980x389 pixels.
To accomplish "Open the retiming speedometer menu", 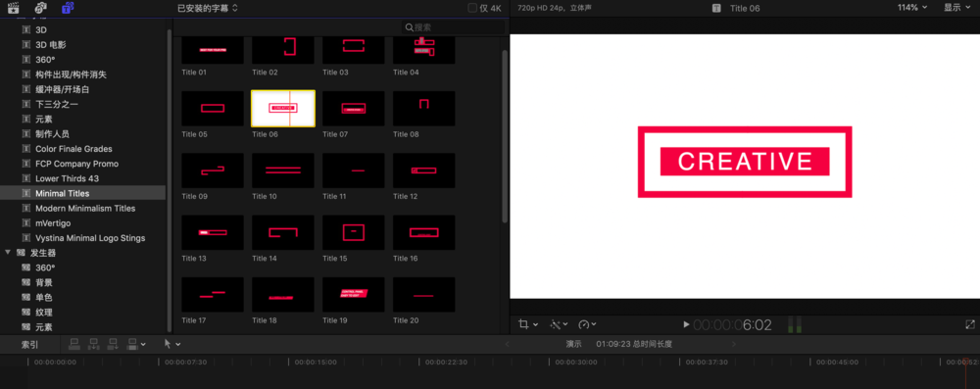I will tap(587, 324).
